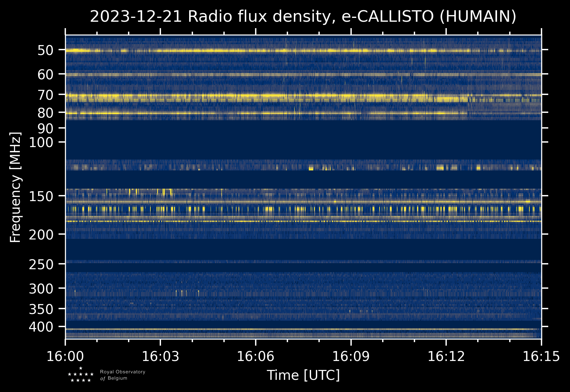Select the Time [UTC] axis label
This screenshot has height=392, width=570.
pos(303,375)
